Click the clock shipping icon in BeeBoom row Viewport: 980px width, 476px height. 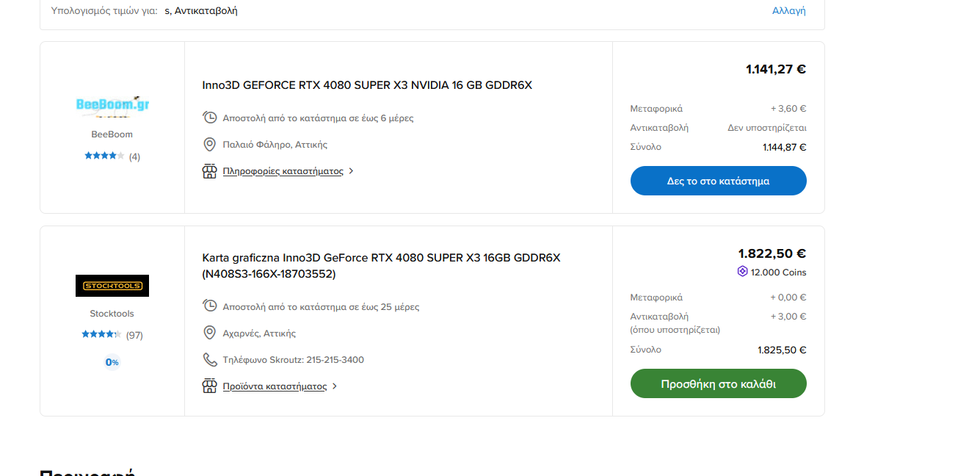coord(209,118)
